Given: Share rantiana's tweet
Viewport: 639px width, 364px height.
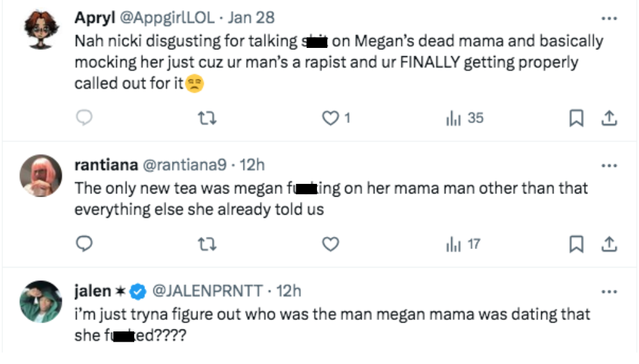Looking at the screenshot, I should [609, 244].
